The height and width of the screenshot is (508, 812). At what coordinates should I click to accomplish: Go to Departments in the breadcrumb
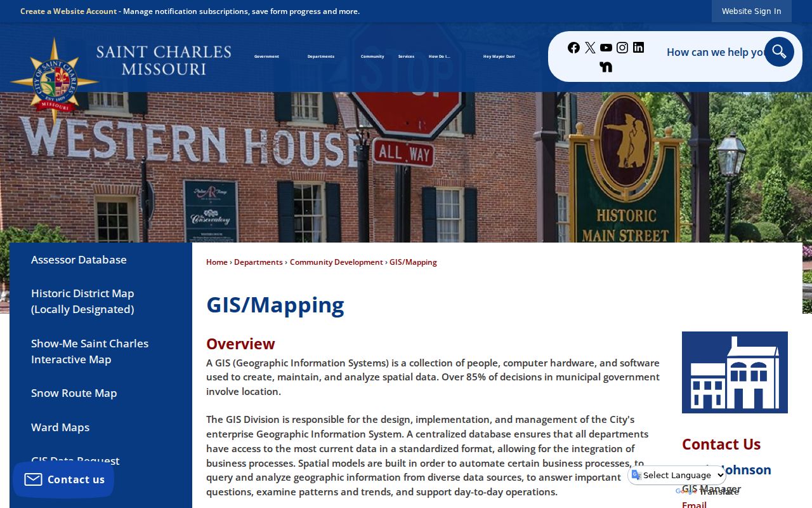click(x=258, y=262)
